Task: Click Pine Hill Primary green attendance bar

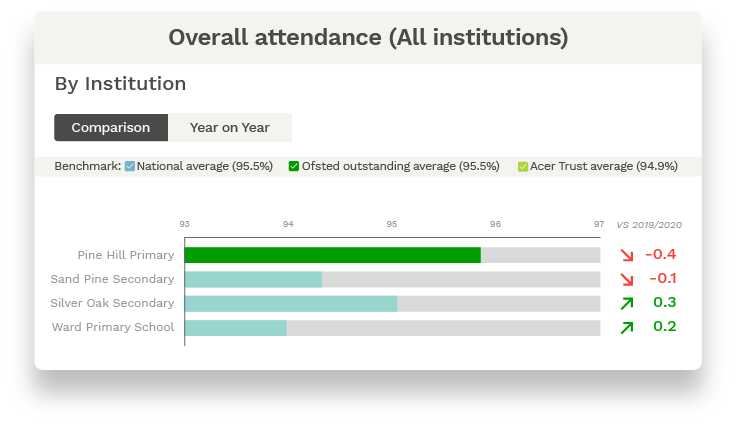Action: pos(332,255)
